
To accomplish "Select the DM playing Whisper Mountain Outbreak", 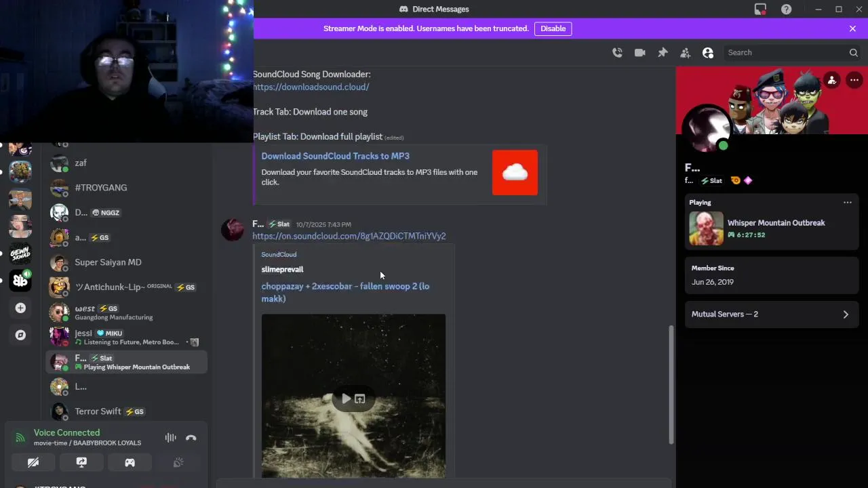I will point(126,362).
